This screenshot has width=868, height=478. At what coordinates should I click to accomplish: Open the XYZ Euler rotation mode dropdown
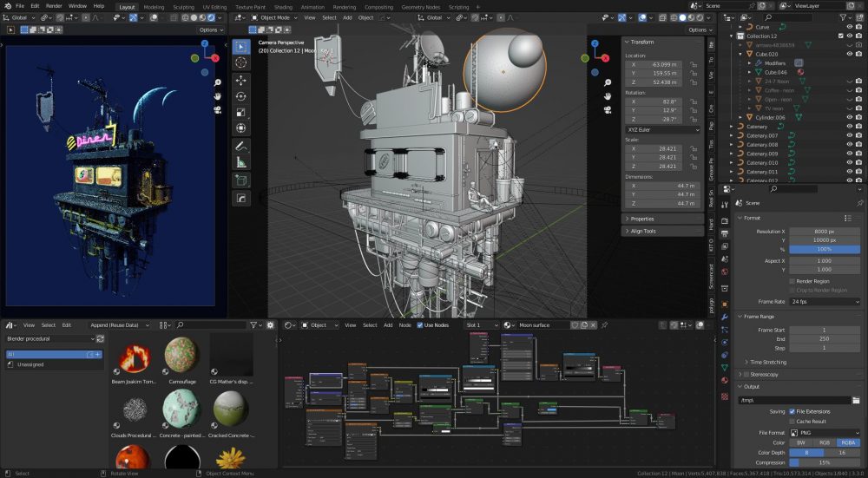[662, 129]
